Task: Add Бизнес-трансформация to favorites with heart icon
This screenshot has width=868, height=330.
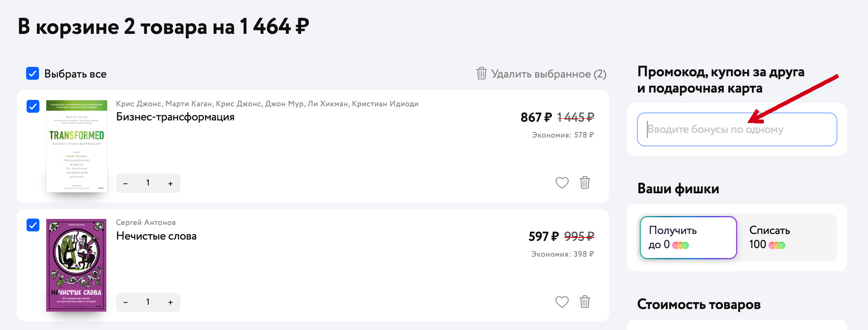Action: 562,183
